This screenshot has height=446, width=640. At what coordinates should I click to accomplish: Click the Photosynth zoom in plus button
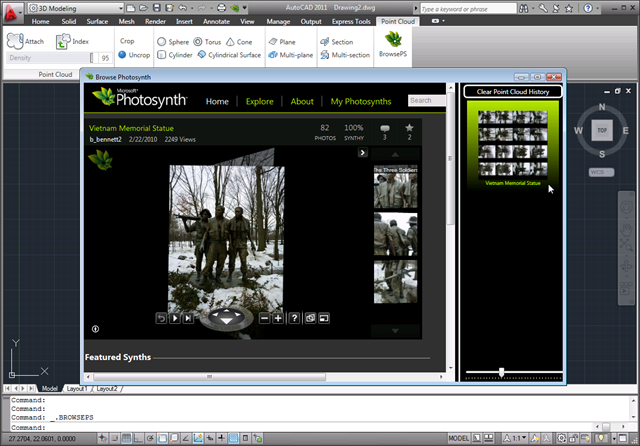(278, 318)
